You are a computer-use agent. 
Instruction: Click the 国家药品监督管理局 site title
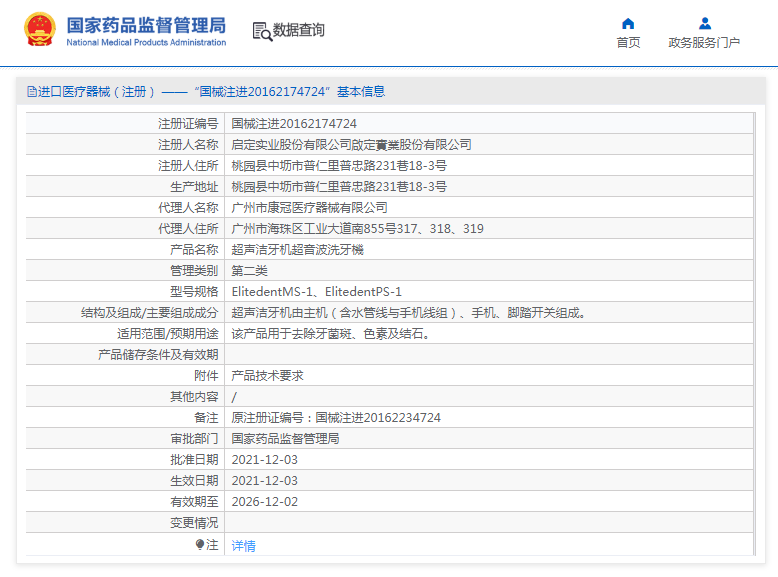point(146,25)
